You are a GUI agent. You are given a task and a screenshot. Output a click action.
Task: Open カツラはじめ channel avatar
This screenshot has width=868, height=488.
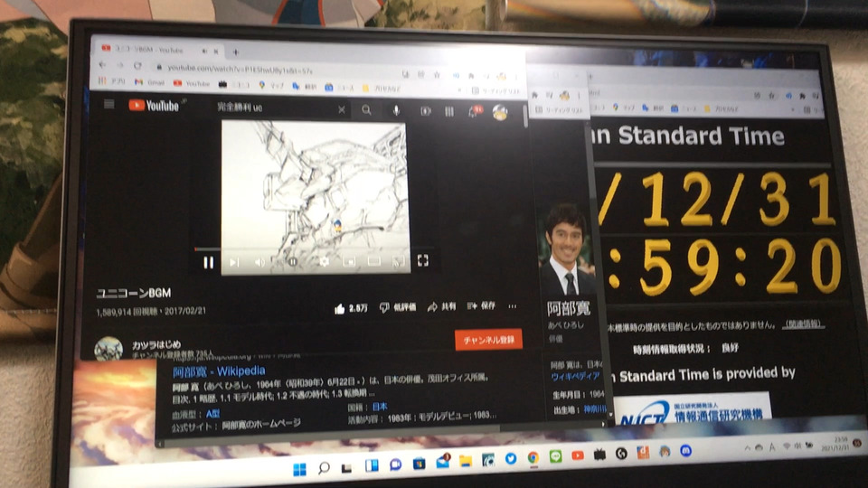[108, 349]
